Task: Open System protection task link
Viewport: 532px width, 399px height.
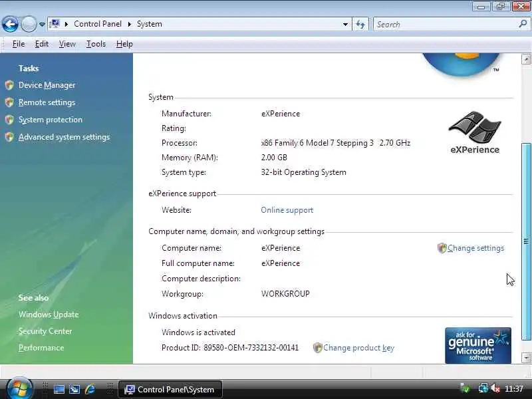Action: point(51,120)
